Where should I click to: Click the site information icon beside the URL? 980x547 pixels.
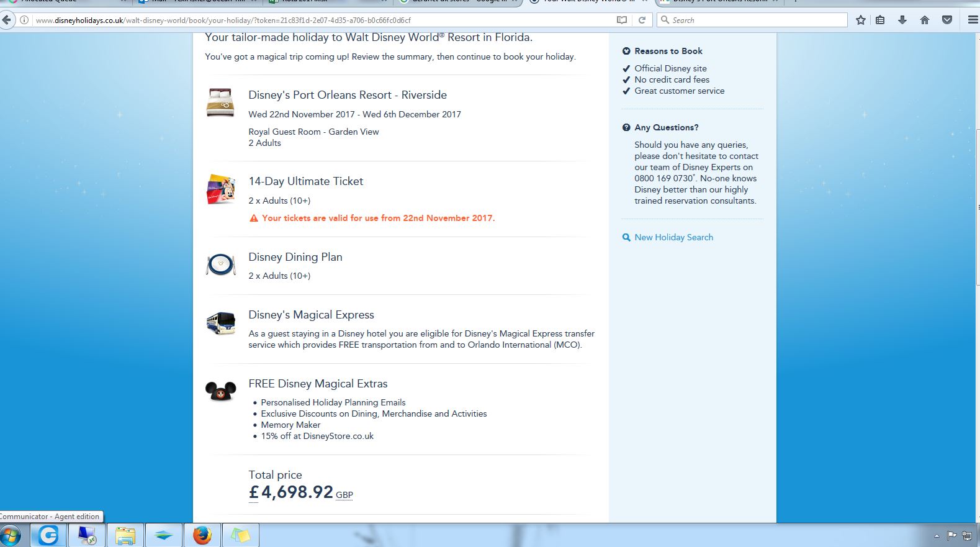24,20
